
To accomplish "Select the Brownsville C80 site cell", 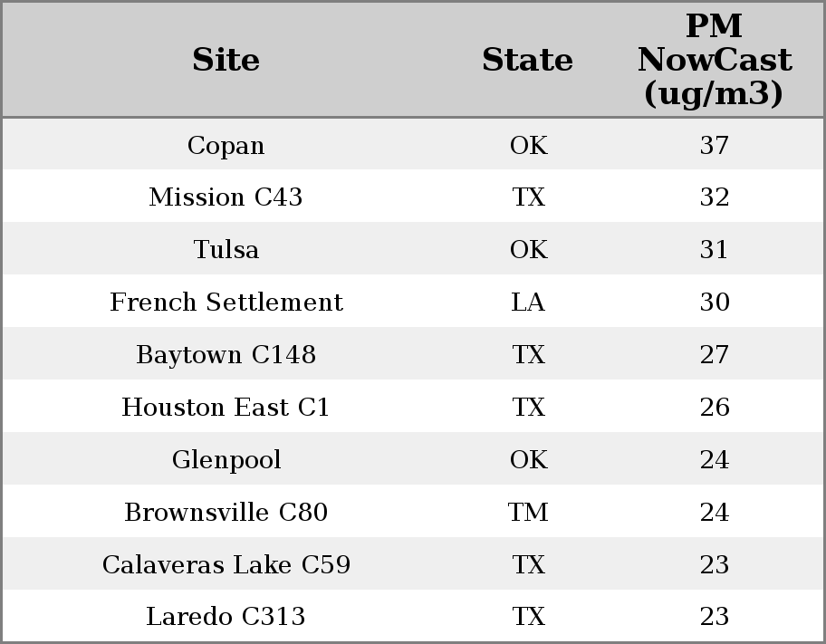I will pos(226,513).
